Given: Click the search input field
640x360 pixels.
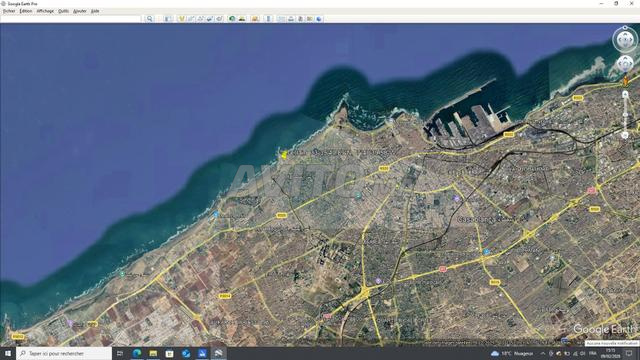Looking at the screenshot, I should [70, 19].
